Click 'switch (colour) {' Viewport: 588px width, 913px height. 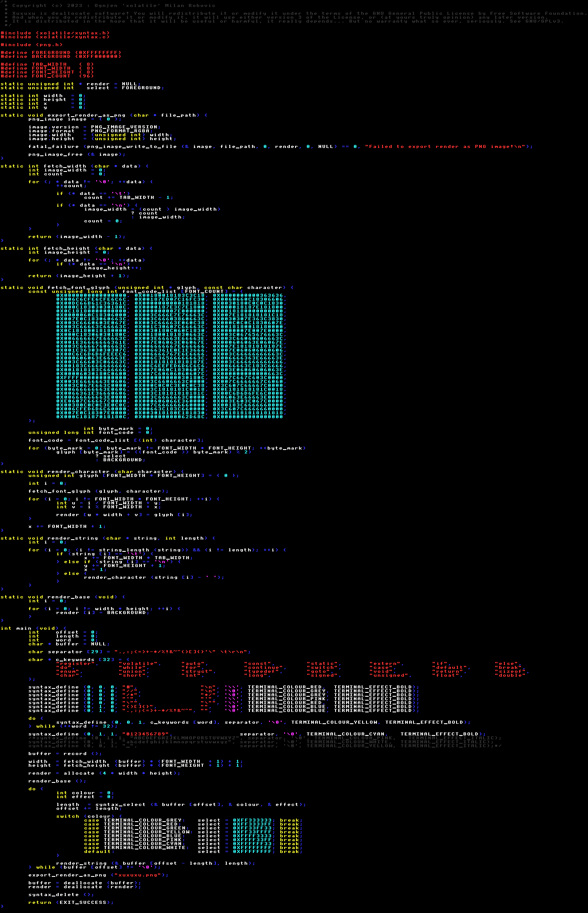tap(89, 816)
